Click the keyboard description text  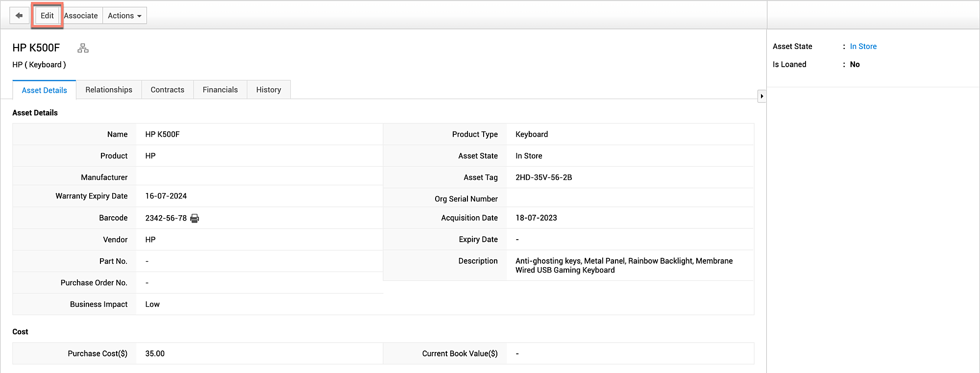624,265
